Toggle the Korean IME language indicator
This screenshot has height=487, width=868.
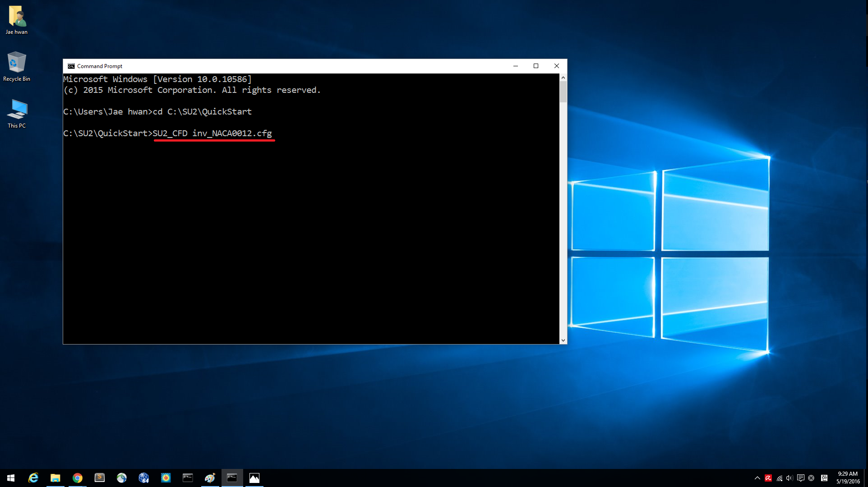(824, 478)
